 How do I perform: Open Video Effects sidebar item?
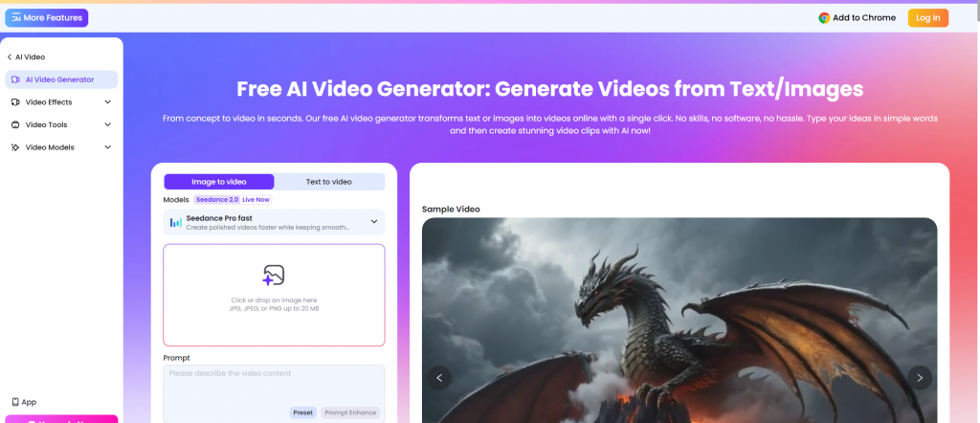click(61, 101)
